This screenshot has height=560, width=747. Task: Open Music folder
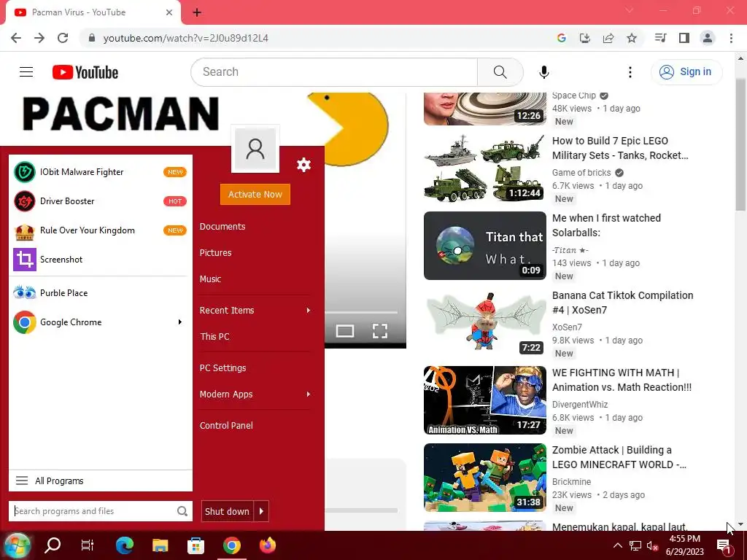tap(210, 279)
